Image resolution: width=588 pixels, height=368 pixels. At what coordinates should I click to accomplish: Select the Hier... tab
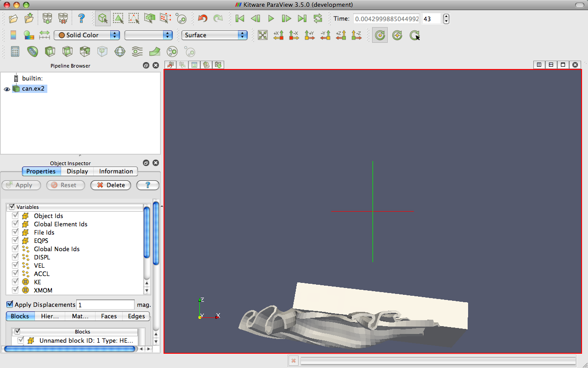click(x=50, y=316)
